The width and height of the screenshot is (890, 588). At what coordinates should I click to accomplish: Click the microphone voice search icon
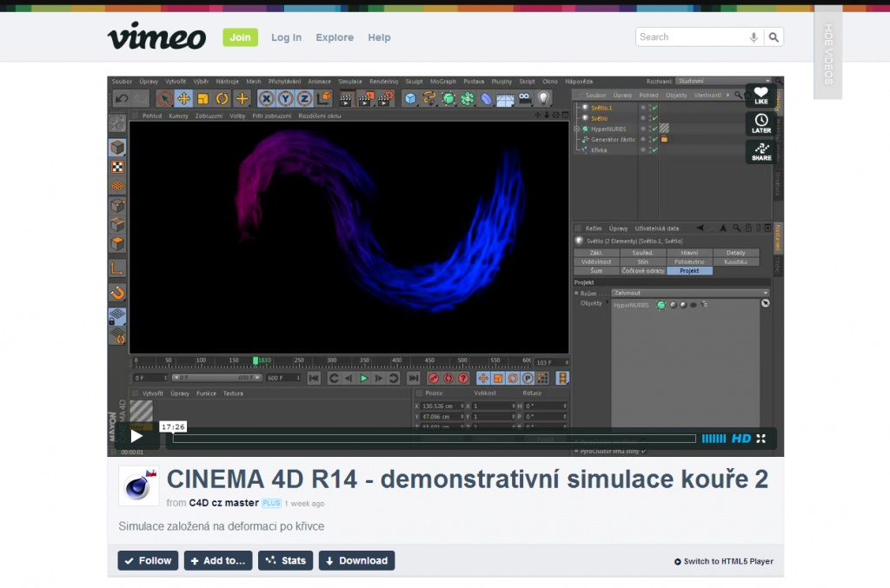[754, 37]
